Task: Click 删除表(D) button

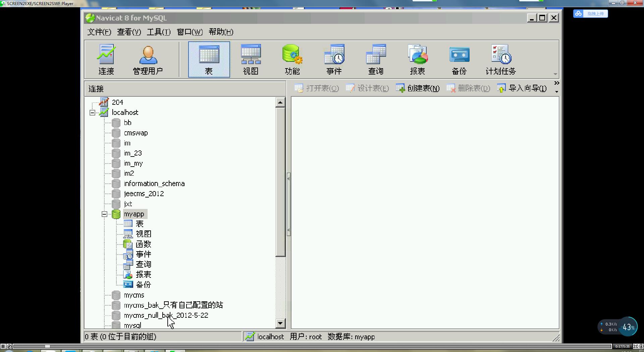Action: click(468, 88)
